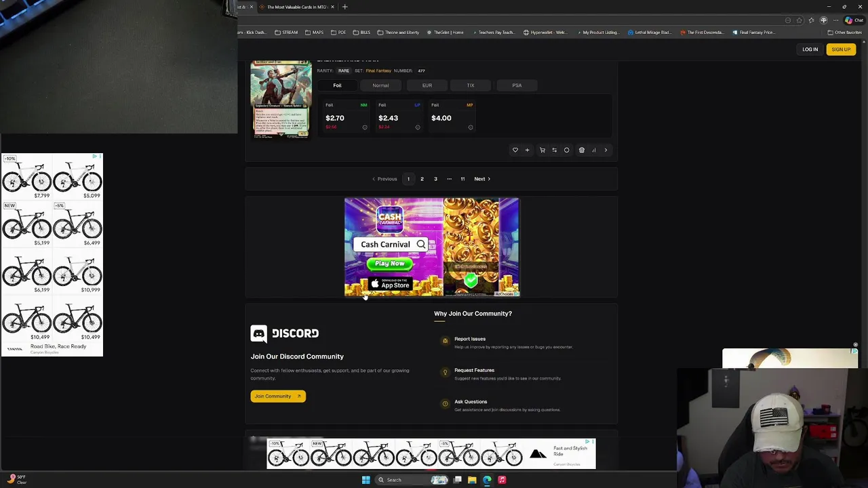The image size is (868, 488).
Task: Open My Product Listing bookmark
Action: point(597,33)
